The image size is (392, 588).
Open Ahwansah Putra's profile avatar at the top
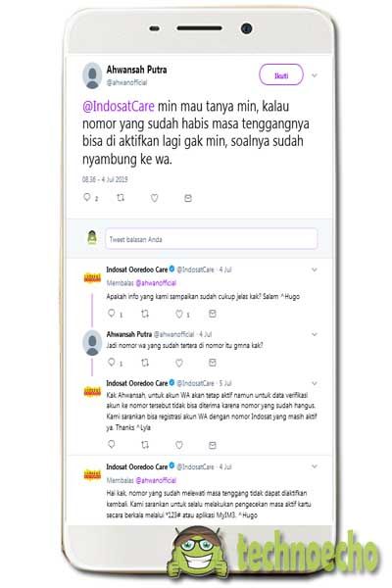tap(92, 75)
